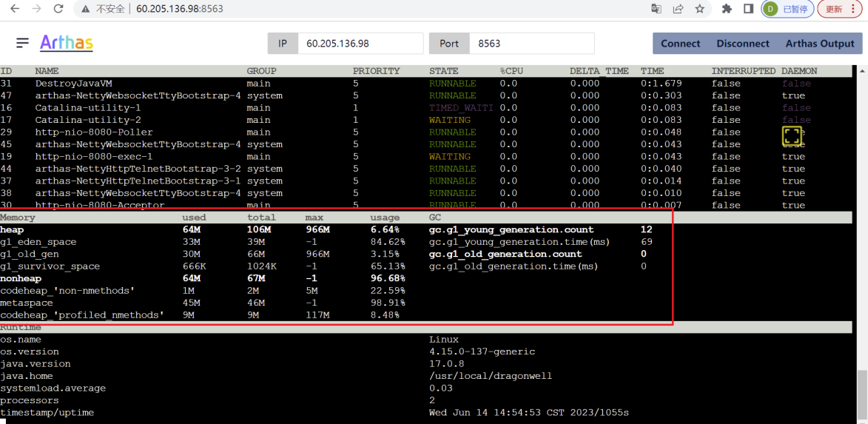Click the share page icon

[x=678, y=9]
